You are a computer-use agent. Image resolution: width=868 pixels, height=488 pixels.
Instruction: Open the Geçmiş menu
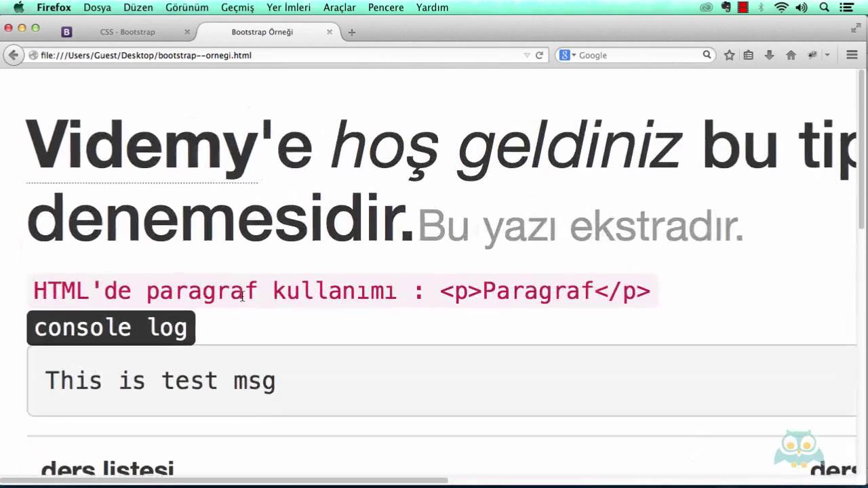coord(237,7)
